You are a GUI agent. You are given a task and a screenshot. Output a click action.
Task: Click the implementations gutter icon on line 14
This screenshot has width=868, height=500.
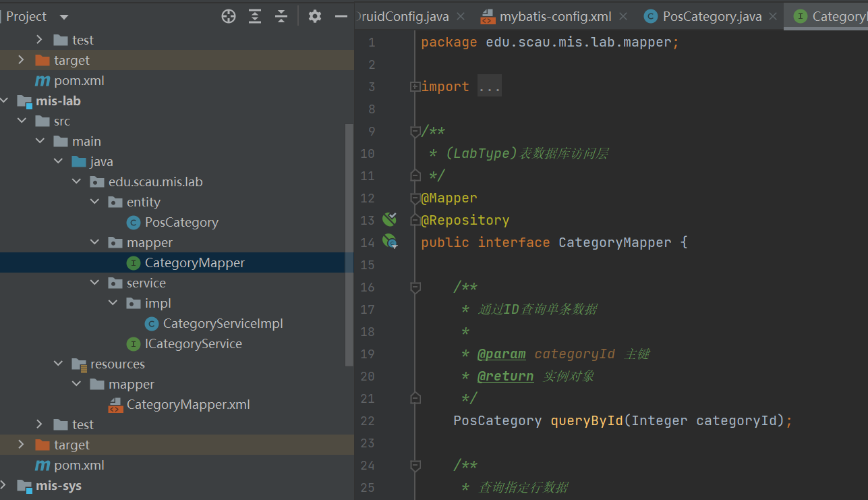tap(390, 241)
